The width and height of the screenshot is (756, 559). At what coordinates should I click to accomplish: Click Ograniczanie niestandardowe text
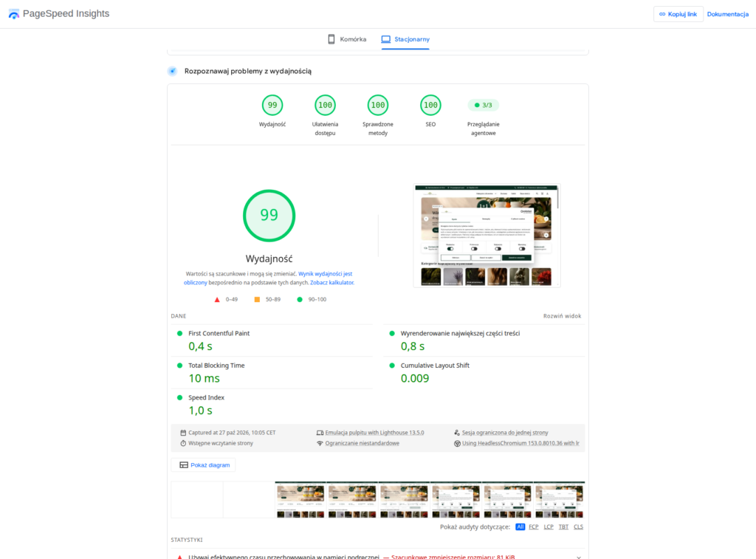(362, 443)
